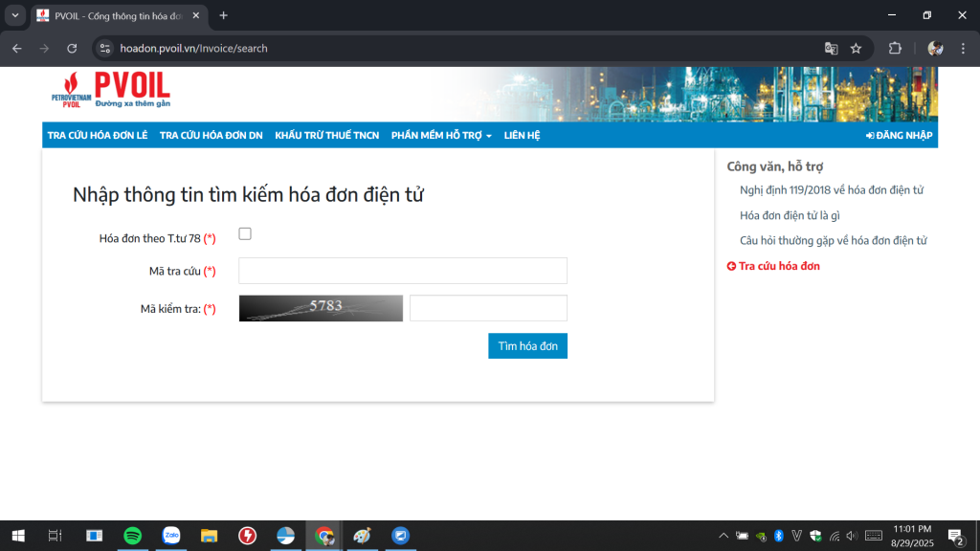Open Hóa đơn điện tử là gì link

click(x=790, y=215)
